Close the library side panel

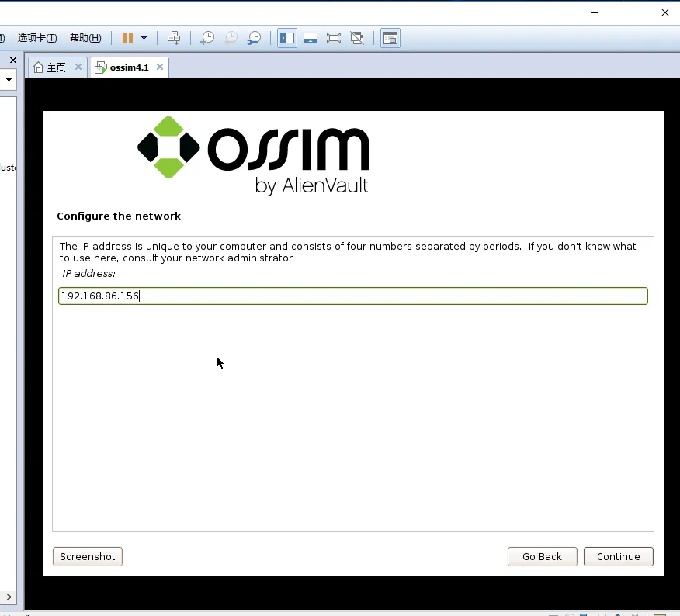pos(13,61)
